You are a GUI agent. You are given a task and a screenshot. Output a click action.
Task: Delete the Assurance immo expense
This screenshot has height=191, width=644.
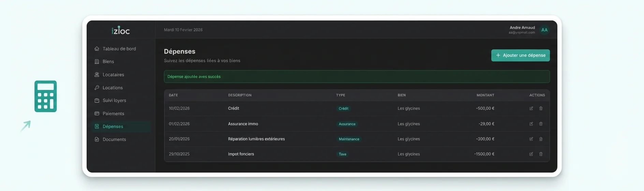click(x=541, y=124)
